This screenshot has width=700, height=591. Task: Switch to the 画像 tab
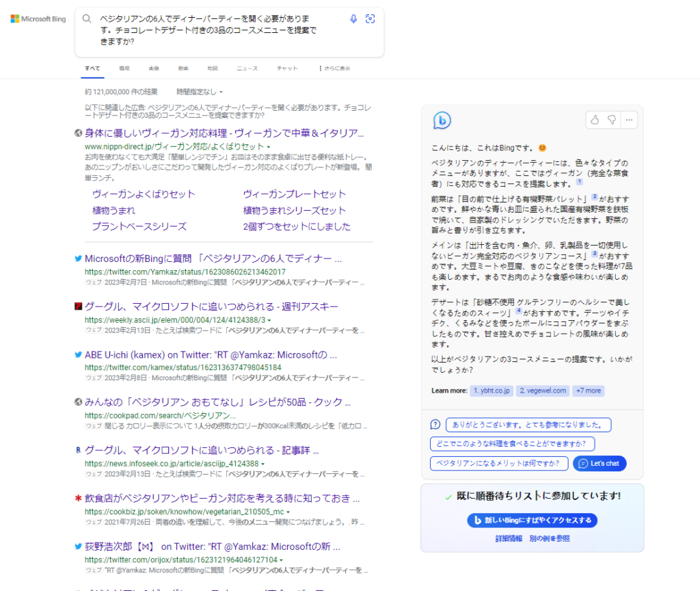[154, 68]
